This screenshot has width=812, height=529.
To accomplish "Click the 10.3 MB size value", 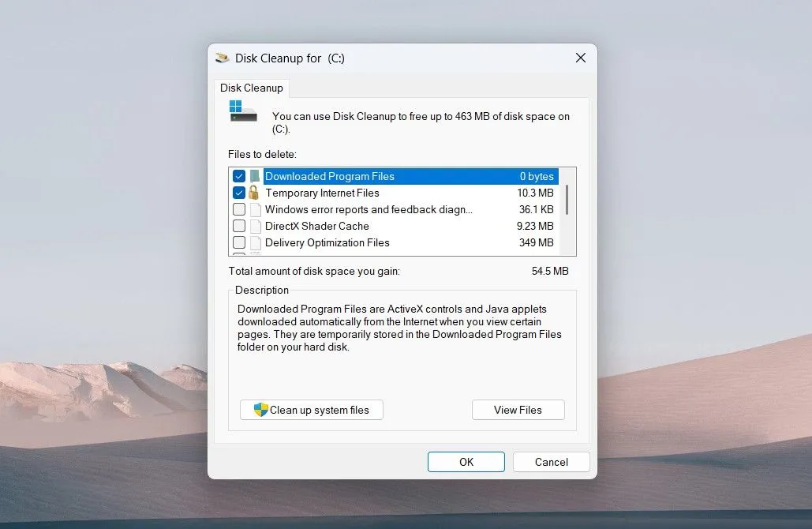I will [536, 193].
